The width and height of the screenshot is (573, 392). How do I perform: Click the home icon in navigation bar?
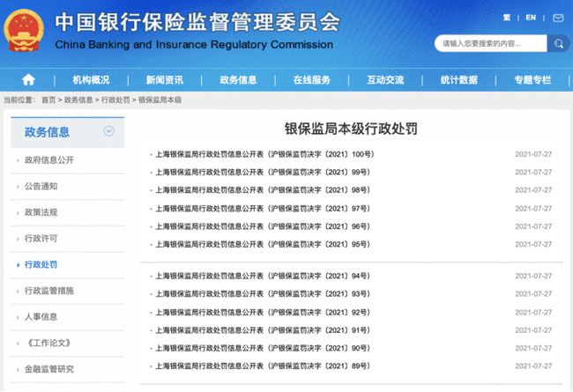(x=28, y=79)
